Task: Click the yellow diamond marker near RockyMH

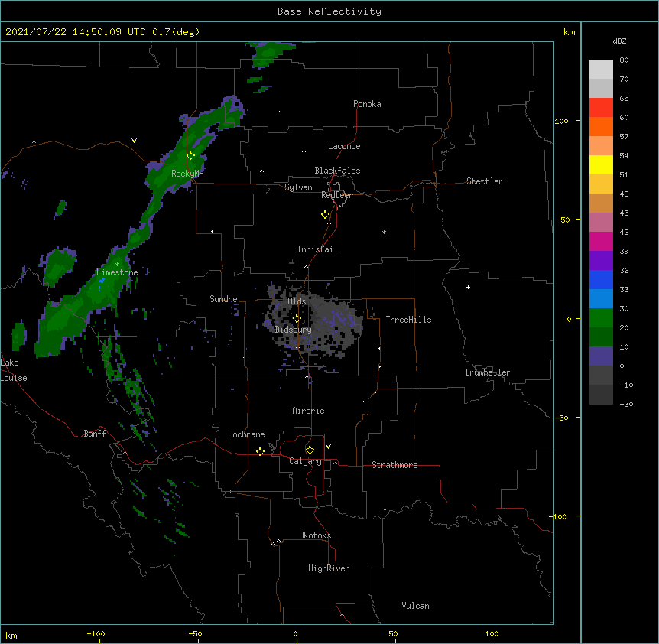Action: point(191,156)
